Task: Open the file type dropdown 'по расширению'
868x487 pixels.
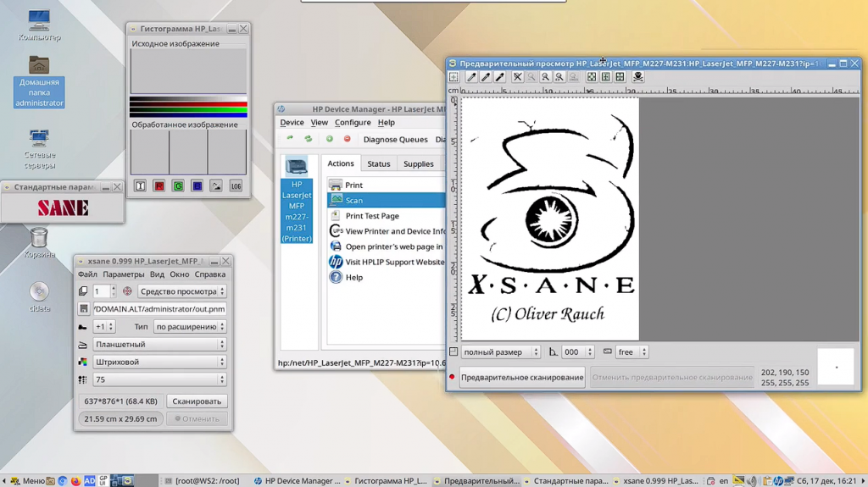Action: click(x=190, y=327)
